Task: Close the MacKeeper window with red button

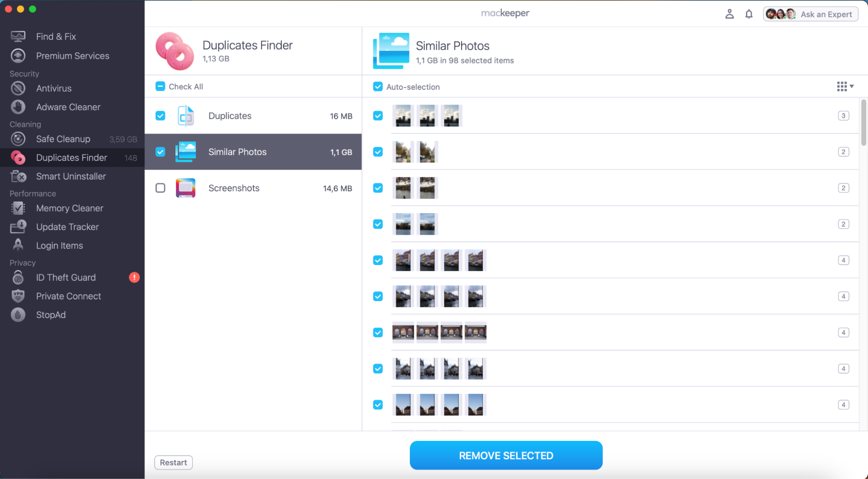Action: point(8,9)
